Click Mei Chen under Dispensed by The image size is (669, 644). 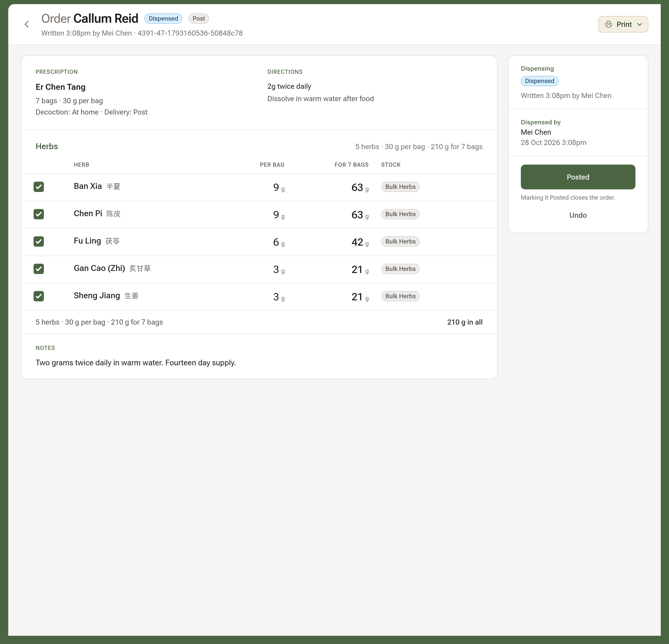tap(536, 132)
